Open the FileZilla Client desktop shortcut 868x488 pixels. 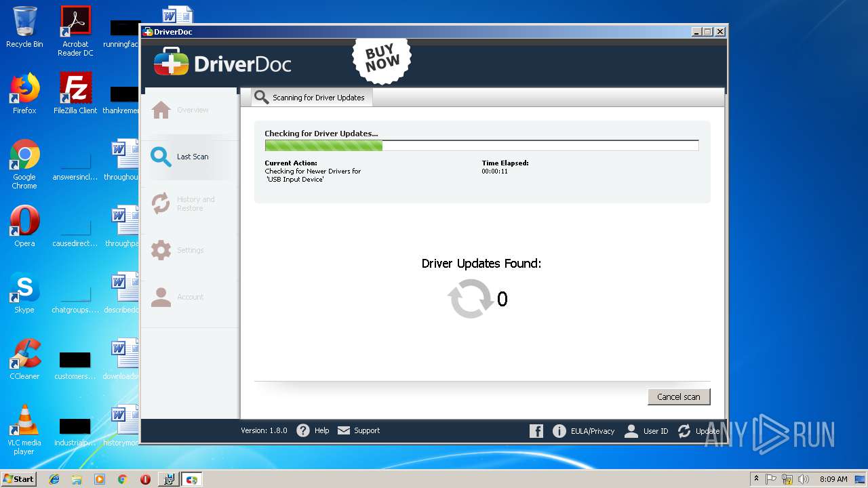click(75, 93)
